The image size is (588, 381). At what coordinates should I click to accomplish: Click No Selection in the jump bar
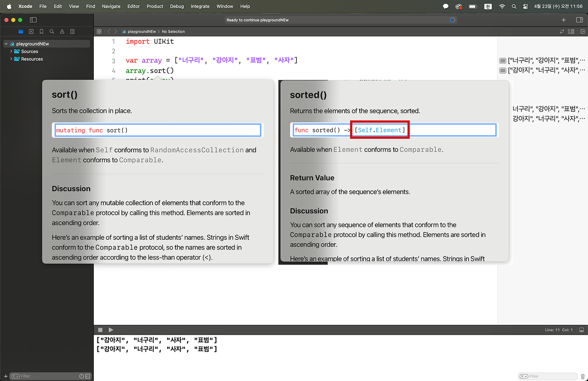173,32
